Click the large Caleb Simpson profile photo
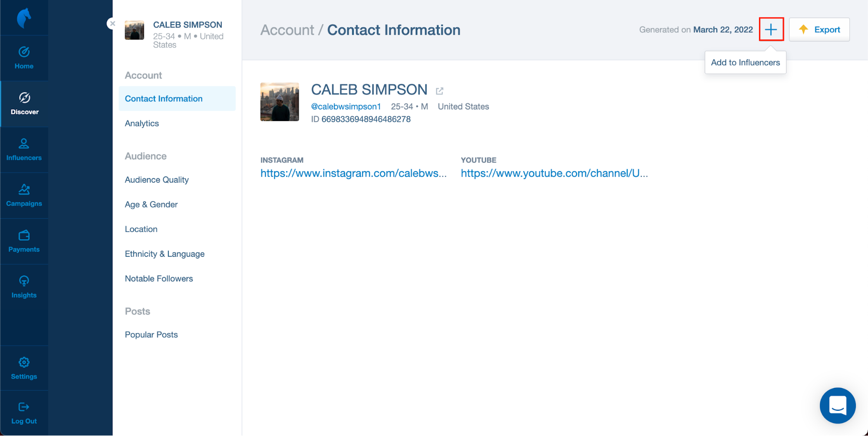Viewport: 868px width, 436px height. (280, 102)
